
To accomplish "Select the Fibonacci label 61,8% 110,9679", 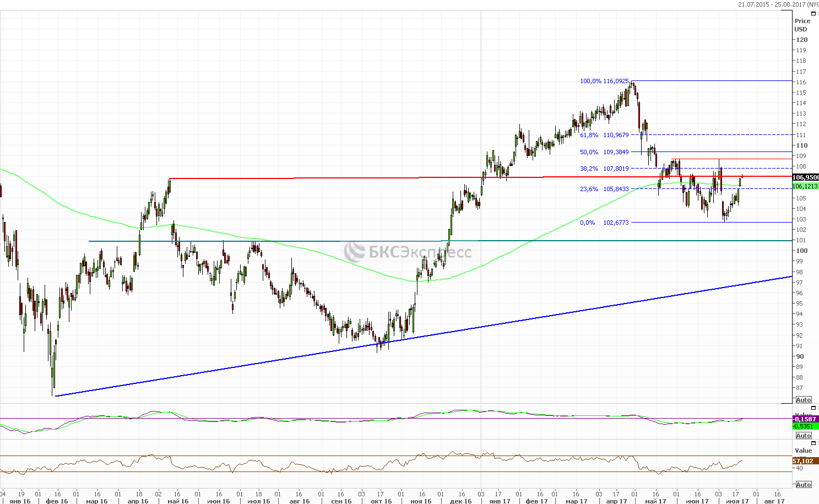I will click(604, 135).
